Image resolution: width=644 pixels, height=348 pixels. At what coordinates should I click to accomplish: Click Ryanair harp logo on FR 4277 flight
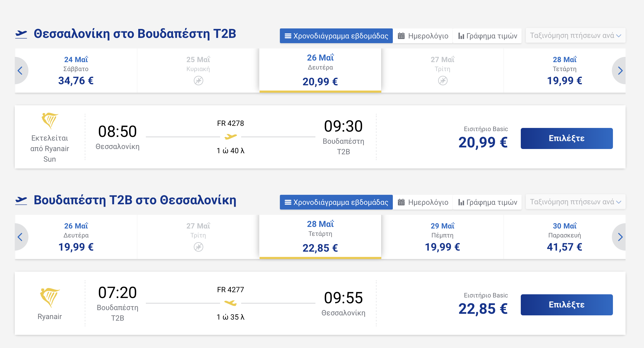[x=50, y=298]
